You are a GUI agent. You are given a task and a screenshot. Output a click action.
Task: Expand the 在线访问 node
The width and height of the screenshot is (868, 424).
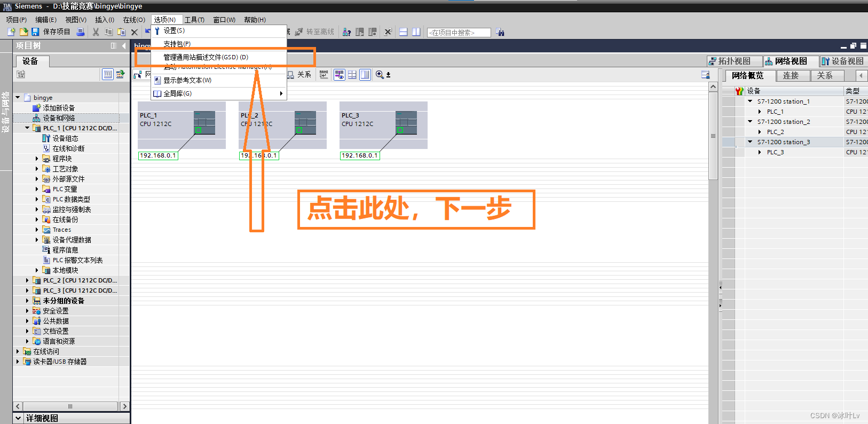[x=18, y=351]
